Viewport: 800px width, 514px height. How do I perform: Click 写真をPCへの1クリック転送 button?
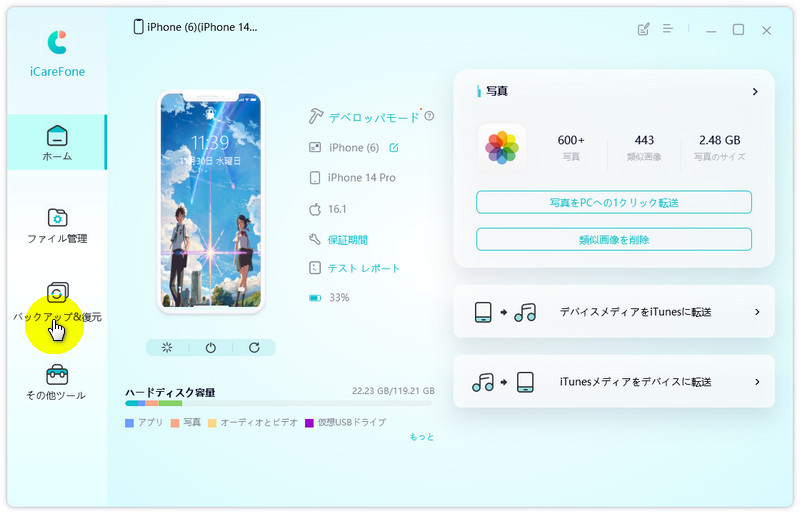[614, 203]
